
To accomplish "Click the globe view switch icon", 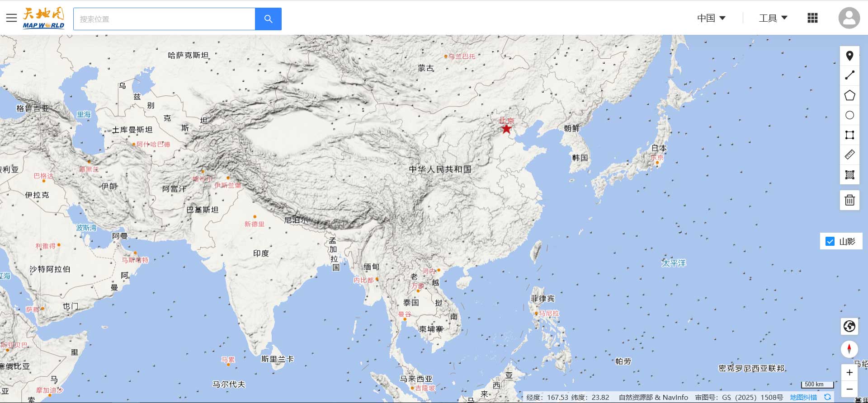I will pos(849,326).
